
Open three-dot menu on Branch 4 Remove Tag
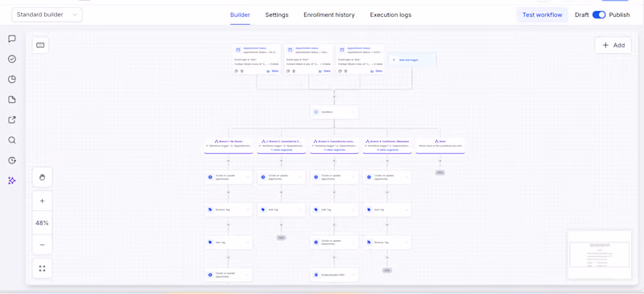(407, 242)
